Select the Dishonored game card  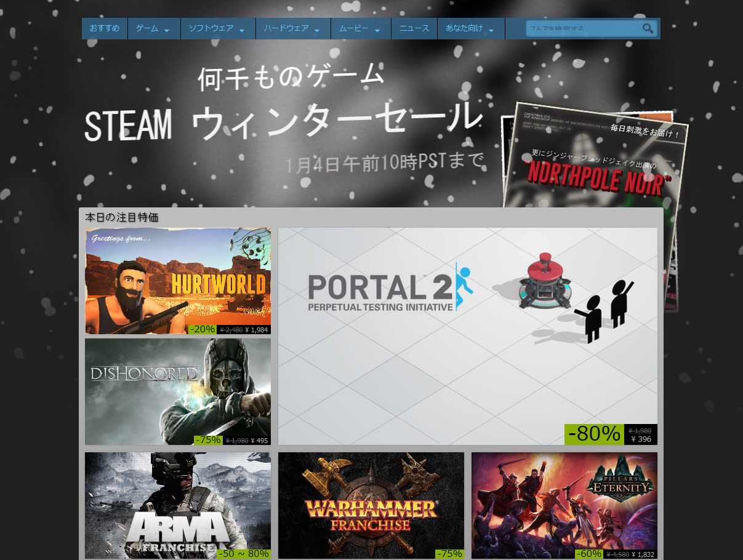[x=178, y=391]
